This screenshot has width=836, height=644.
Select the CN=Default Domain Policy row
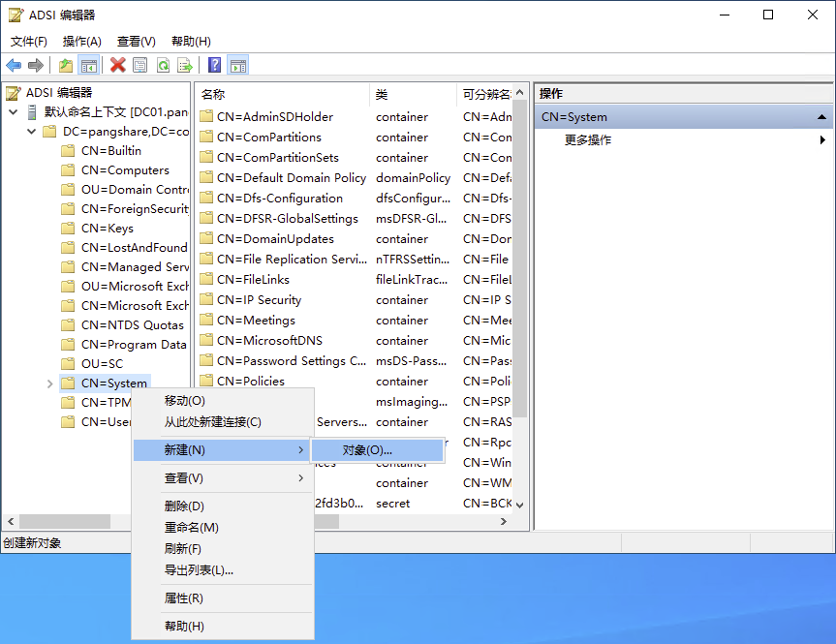(x=356, y=177)
